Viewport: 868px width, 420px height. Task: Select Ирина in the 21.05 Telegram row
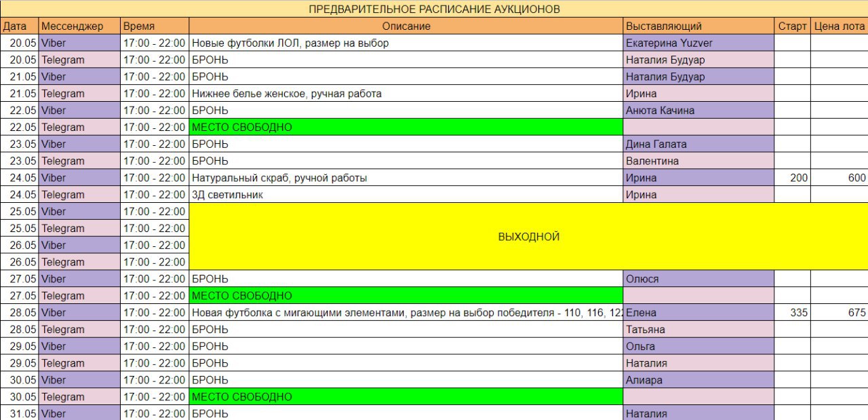pos(699,94)
